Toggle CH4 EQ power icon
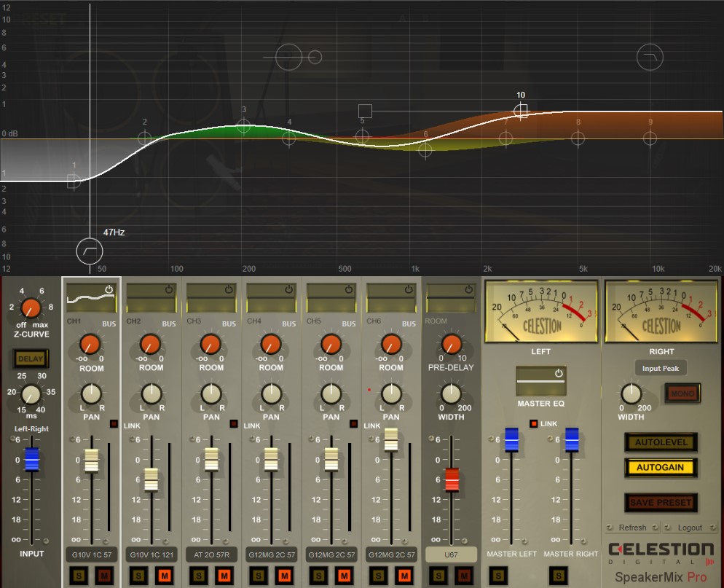Image resolution: width=724 pixels, height=588 pixels. point(289,289)
